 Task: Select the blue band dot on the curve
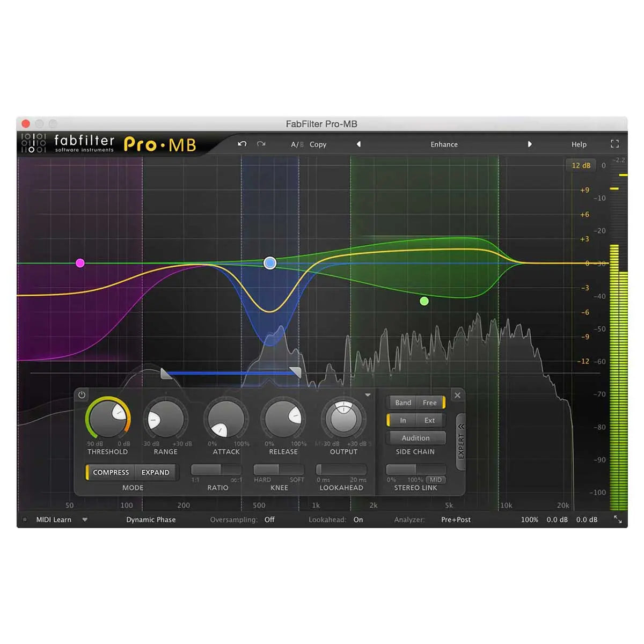269,262
